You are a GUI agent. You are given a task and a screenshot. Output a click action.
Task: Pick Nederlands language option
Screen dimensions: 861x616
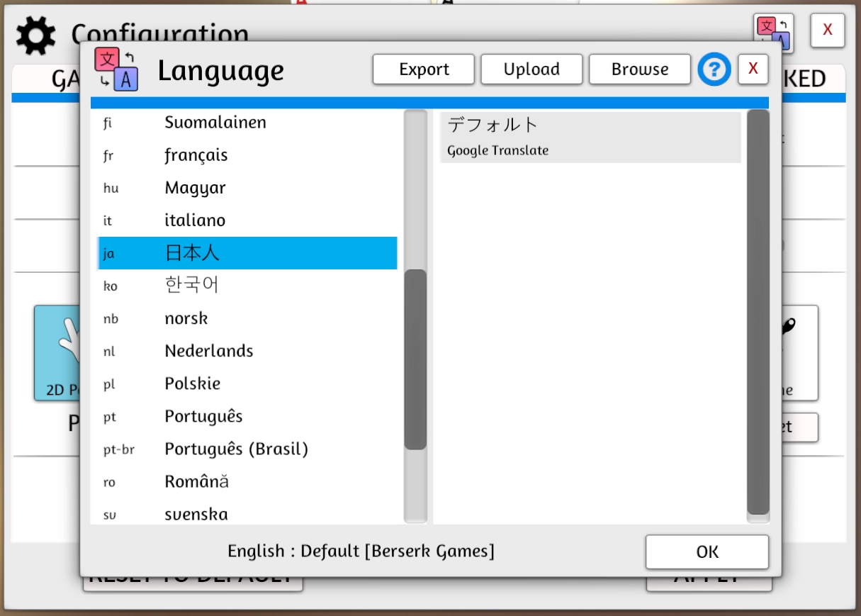pos(209,351)
